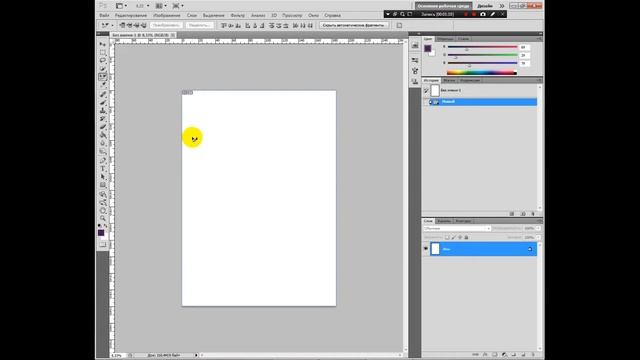The image size is (640, 360).
Task: Toggle lock position
Action: (460, 237)
